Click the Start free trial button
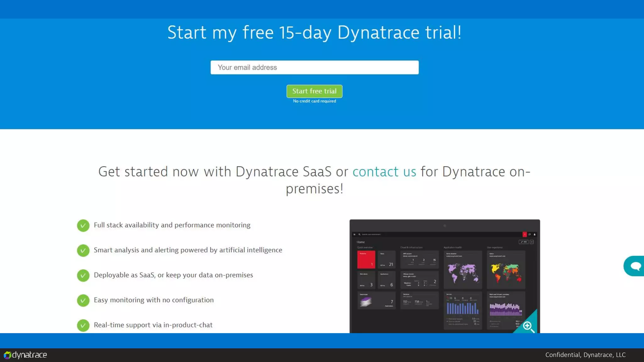 (x=314, y=91)
